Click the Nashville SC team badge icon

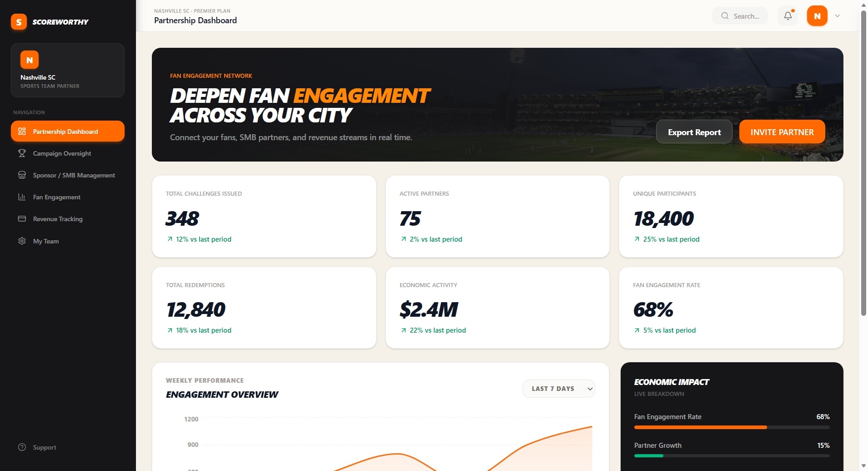point(30,60)
